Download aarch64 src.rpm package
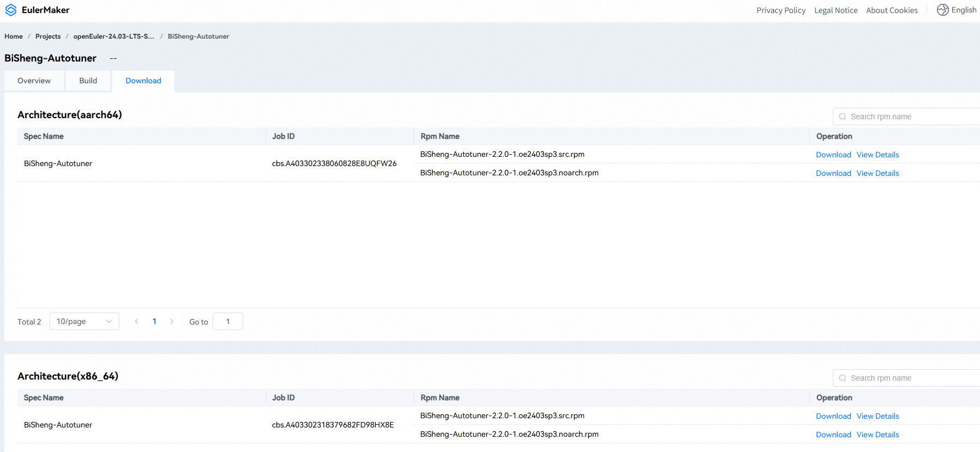Image resolution: width=980 pixels, height=452 pixels. click(833, 155)
